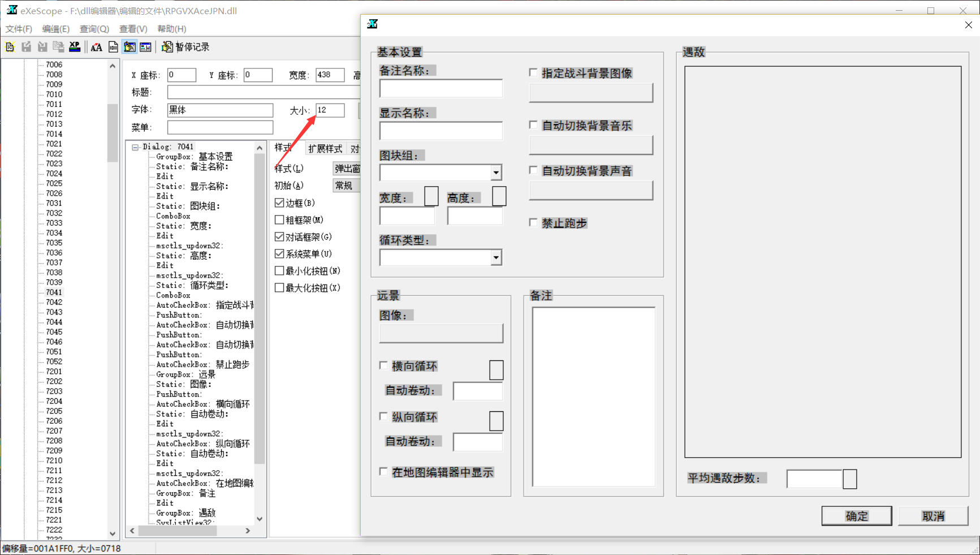Collapse the Dialog: 7041 tree node

[136, 147]
